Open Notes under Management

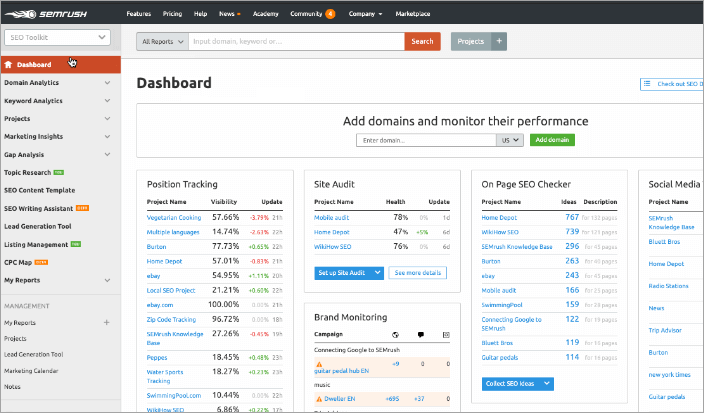[x=12, y=387]
